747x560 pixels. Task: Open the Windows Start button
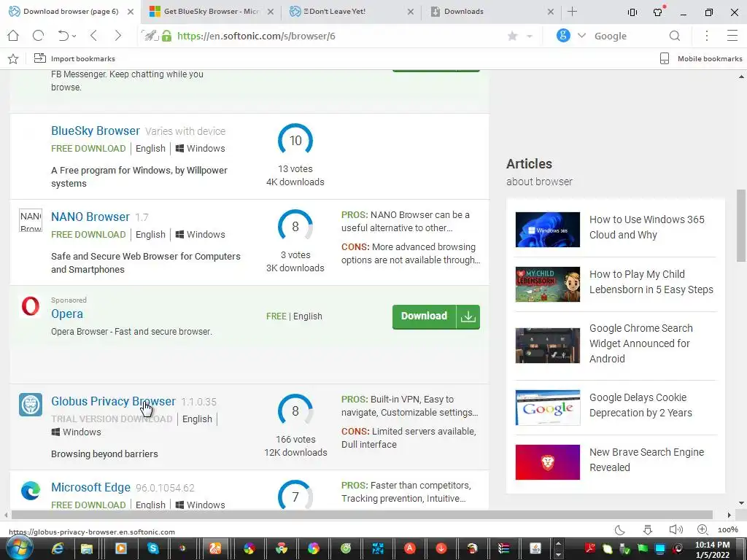19,548
